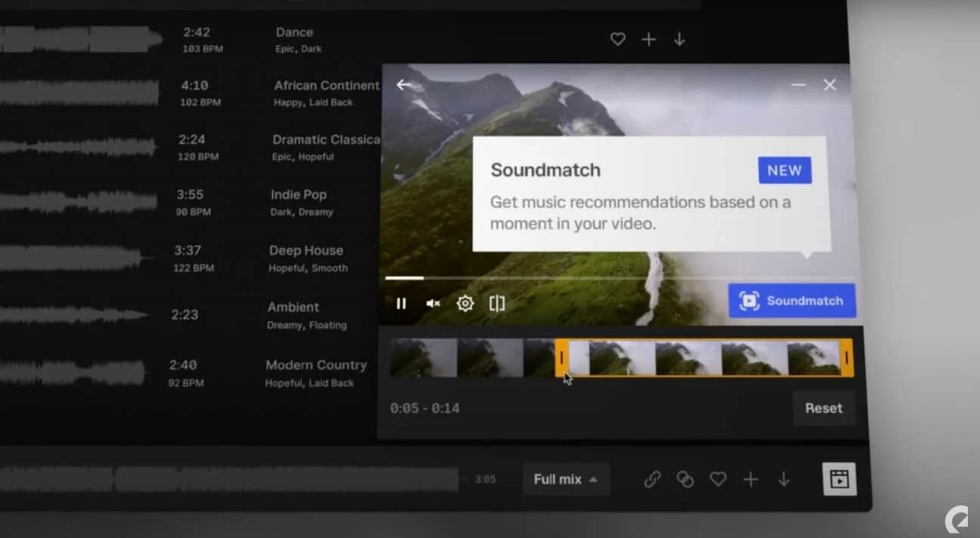Select the "Dance" track title

click(x=294, y=33)
